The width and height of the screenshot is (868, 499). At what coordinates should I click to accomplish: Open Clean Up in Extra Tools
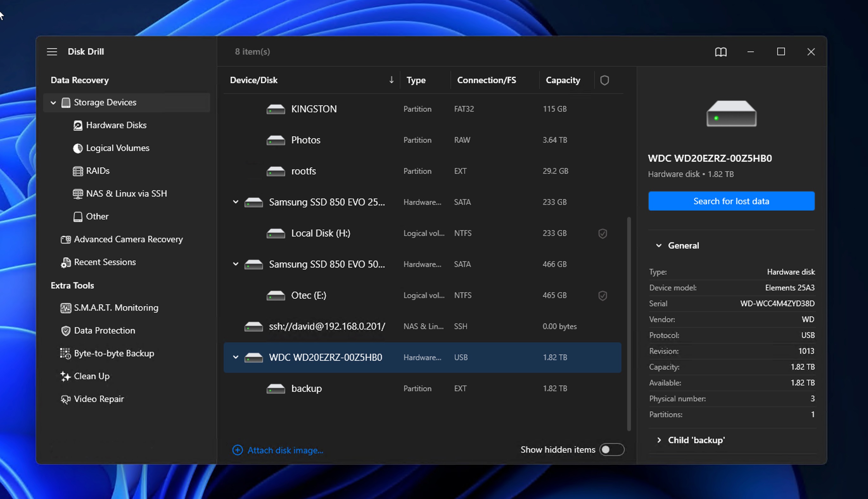(x=92, y=376)
